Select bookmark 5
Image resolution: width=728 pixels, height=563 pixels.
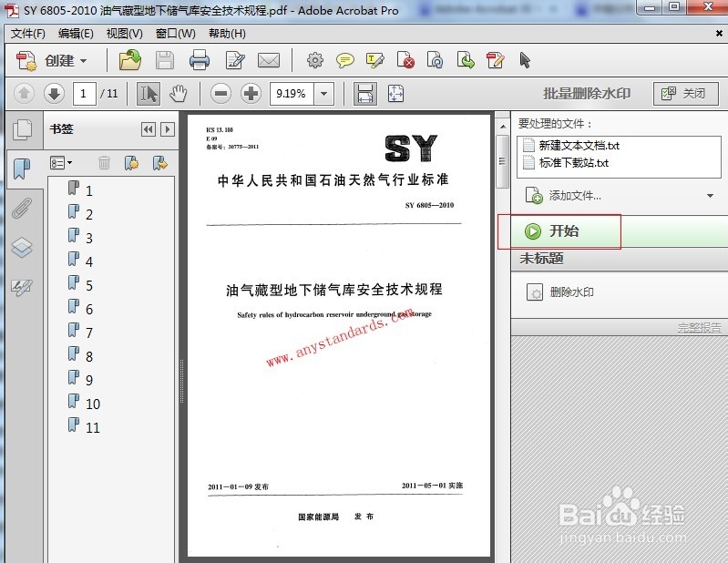click(x=81, y=284)
